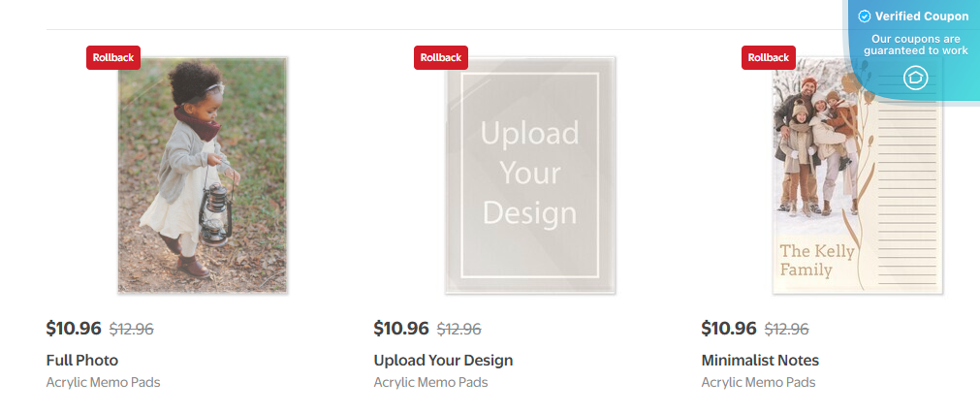Select the Upload Your Design title link
Viewport: 980px width, 413px height.
pyautogui.click(x=443, y=361)
